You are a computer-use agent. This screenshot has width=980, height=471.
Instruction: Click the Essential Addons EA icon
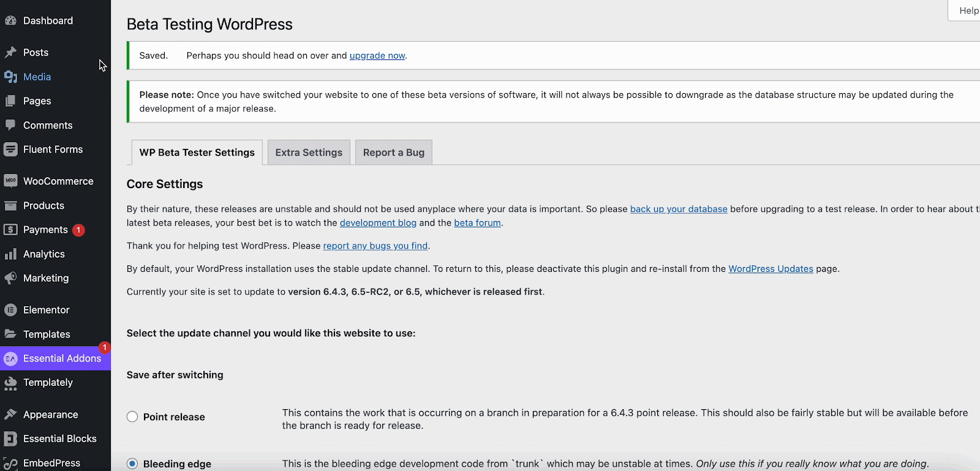coord(10,358)
